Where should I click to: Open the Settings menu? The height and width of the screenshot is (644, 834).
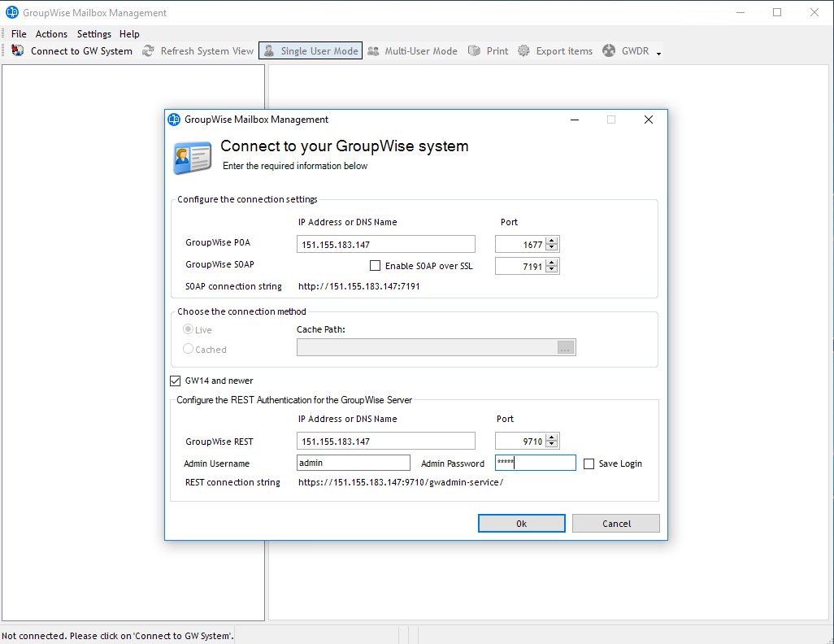click(x=94, y=34)
